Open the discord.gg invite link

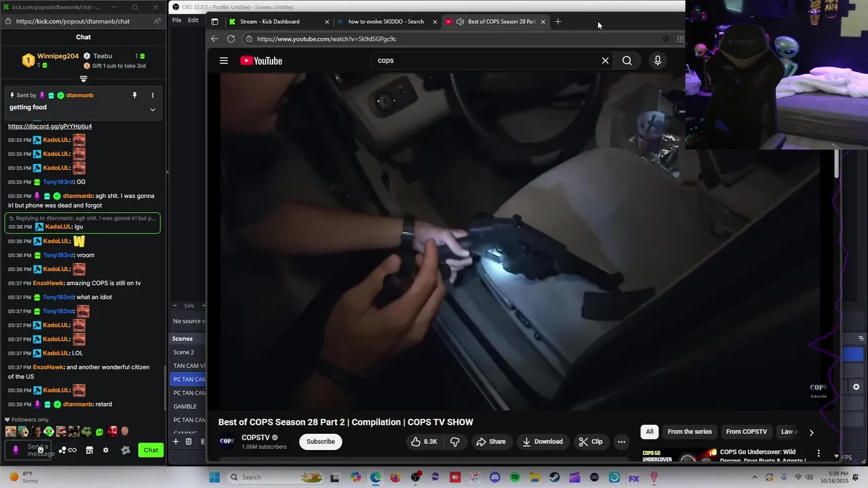tap(50, 126)
